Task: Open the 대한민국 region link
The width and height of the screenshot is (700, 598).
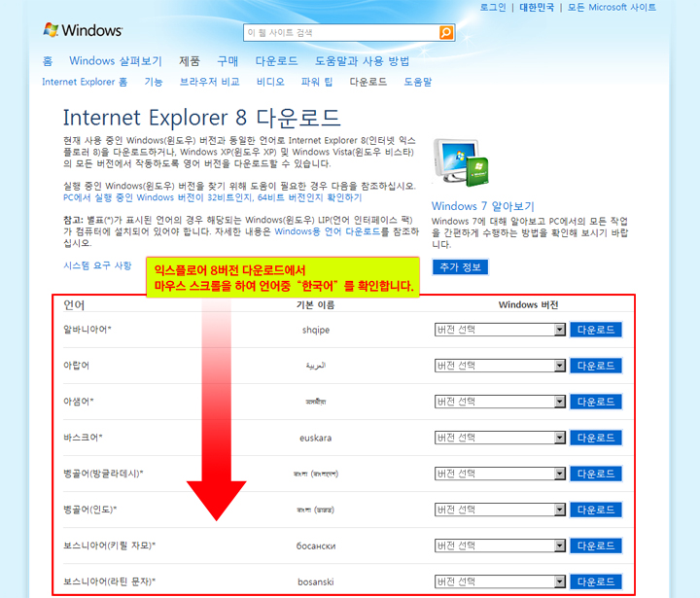Action: [x=537, y=7]
